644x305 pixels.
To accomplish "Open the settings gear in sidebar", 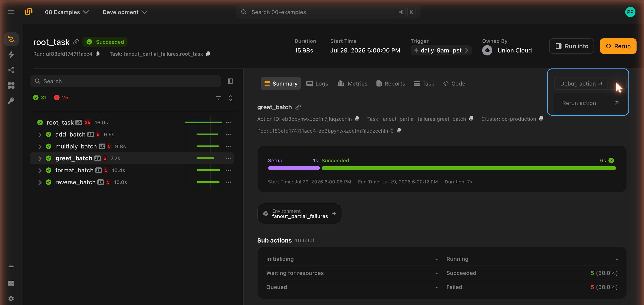I will pyautogui.click(x=11, y=298).
